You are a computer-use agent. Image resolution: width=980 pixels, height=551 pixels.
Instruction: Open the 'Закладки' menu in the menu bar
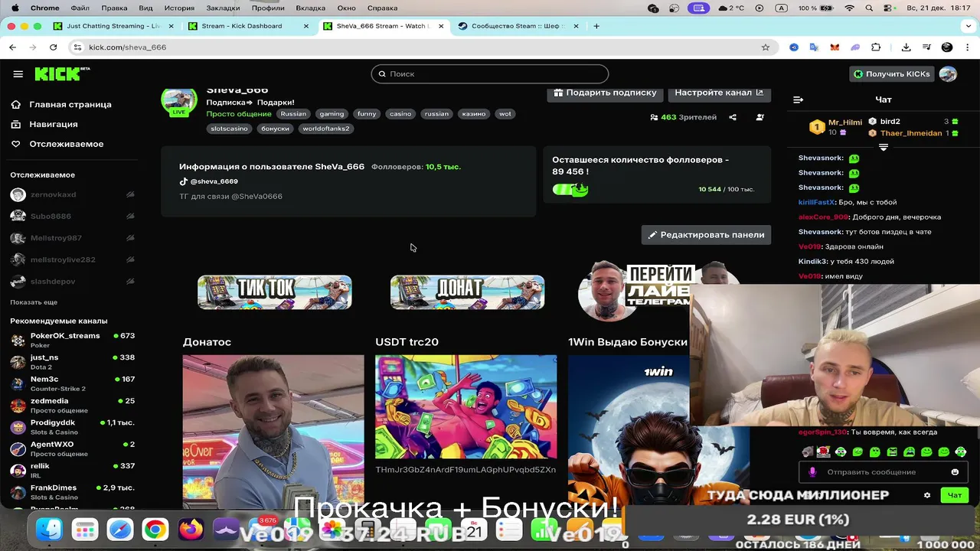point(223,8)
